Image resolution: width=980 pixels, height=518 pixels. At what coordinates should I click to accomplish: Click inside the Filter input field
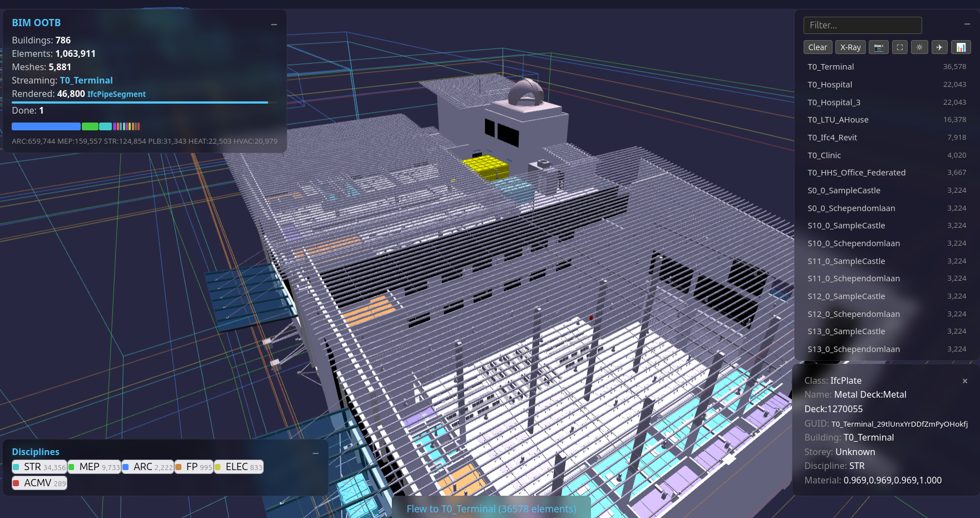862,25
